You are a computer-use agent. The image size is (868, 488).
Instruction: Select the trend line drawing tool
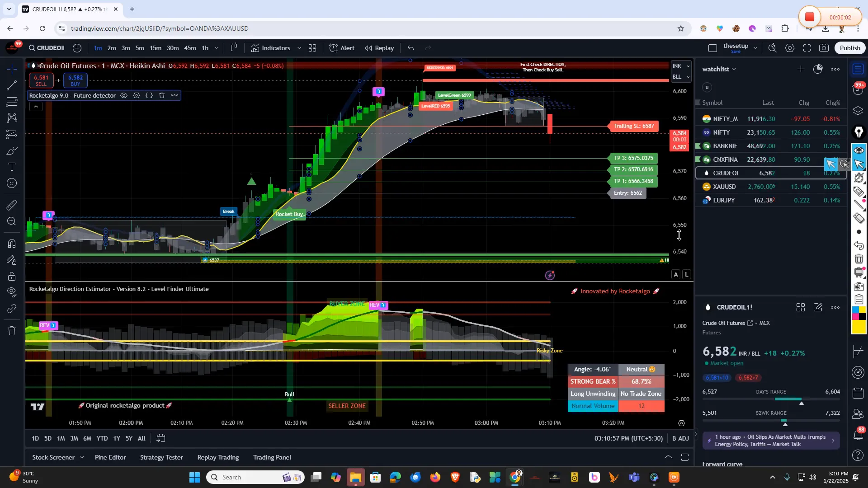click(12, 85)
